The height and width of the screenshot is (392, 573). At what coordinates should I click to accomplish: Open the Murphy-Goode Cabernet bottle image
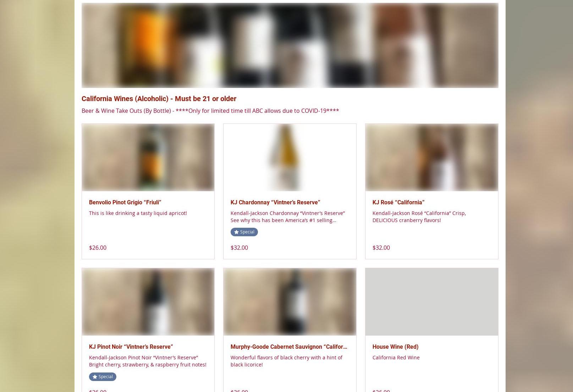pos(290,302)
